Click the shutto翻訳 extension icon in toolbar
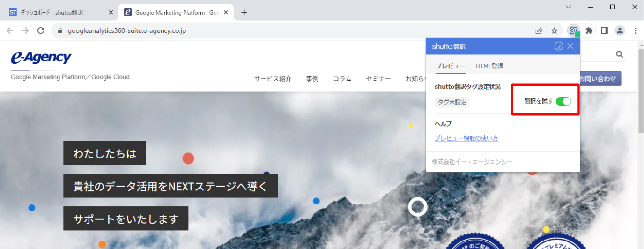644x249 pixels. [574, 31]
